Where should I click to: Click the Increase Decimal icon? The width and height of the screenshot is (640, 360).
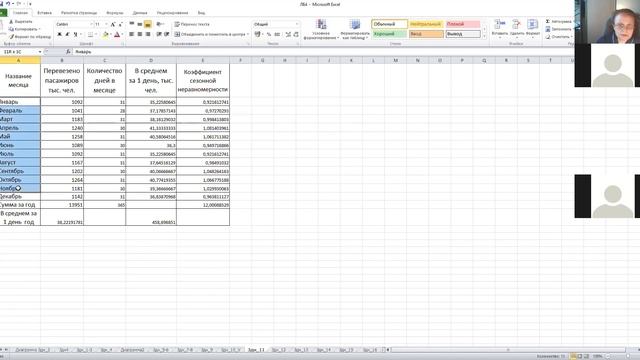[x=288, y=34]
